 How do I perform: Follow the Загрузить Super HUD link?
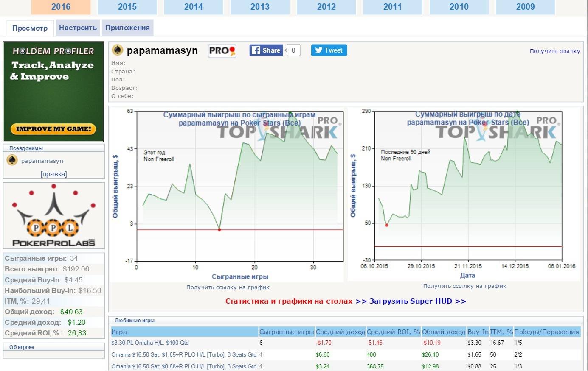point(411,301)
